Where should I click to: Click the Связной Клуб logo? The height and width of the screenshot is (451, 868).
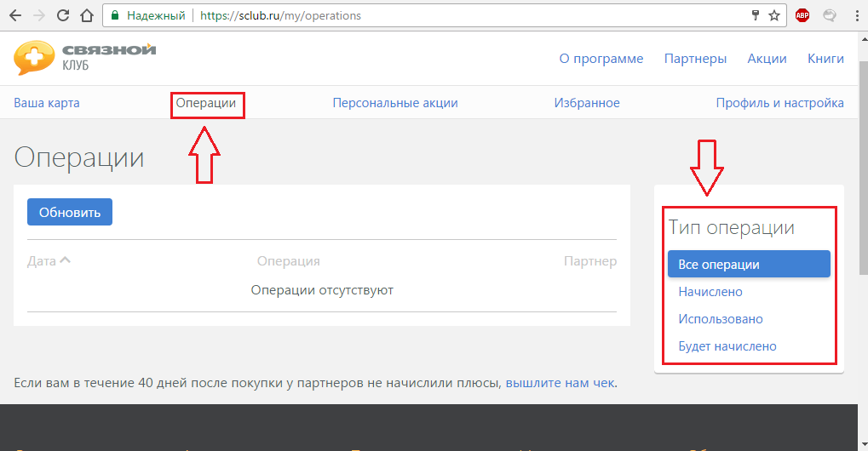click(84, 58)
